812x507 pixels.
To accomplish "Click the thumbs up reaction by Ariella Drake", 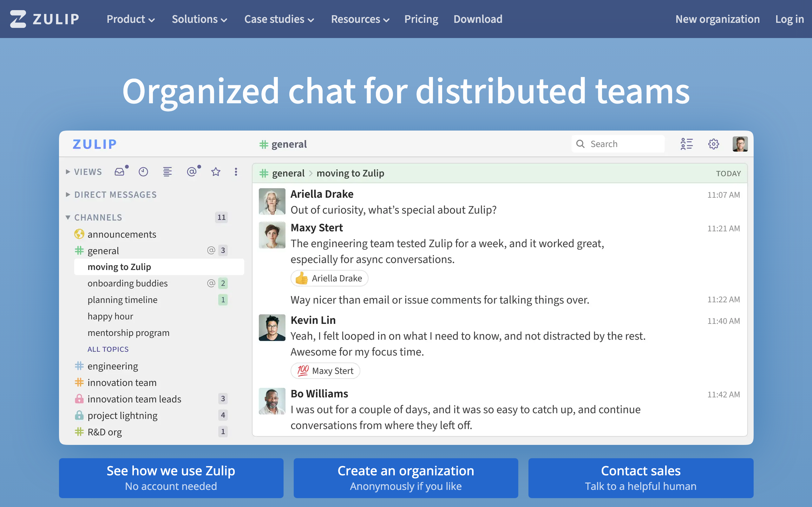I will [x=329, y=278].
